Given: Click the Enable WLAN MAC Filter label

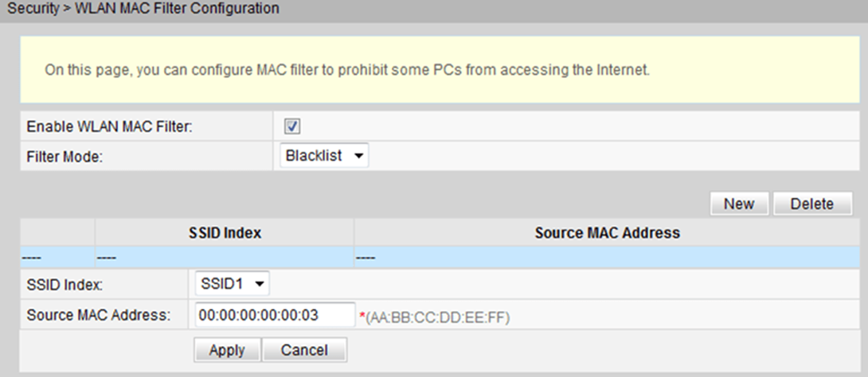Looking at the screenshot, I should [x=109, y=126].
